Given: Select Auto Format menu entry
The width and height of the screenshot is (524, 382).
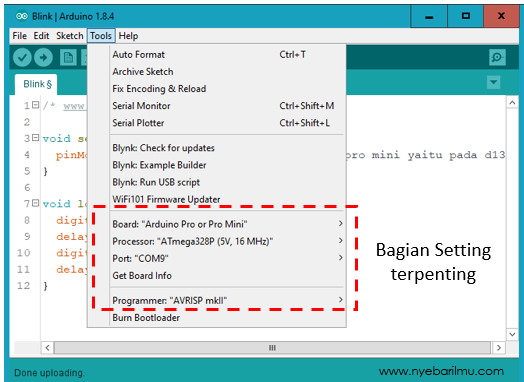Looking at the screenshot, I should click(x=217, y=54).
